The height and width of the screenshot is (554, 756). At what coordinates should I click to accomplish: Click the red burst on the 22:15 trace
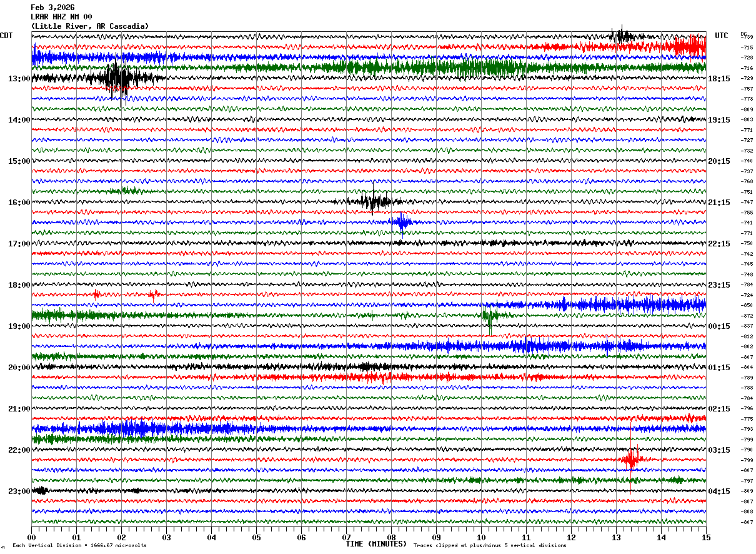coord(632,460)
